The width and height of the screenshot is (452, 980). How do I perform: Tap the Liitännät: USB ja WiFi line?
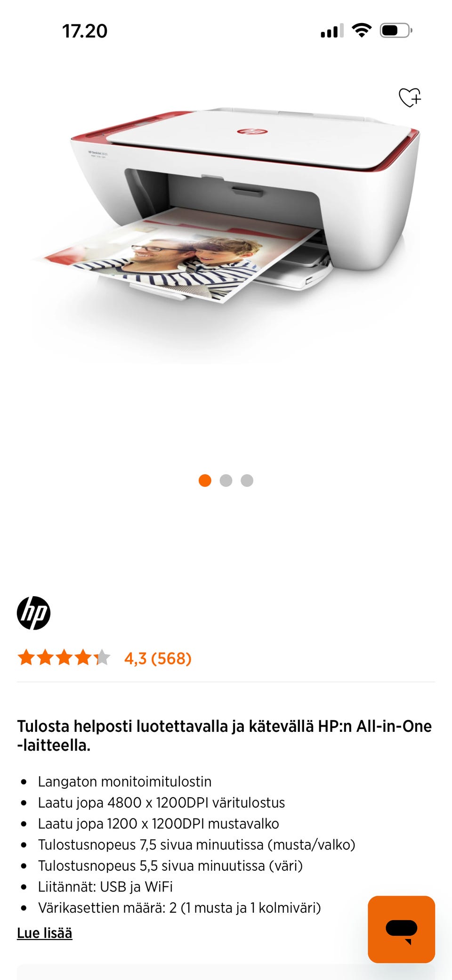(105, 886)
